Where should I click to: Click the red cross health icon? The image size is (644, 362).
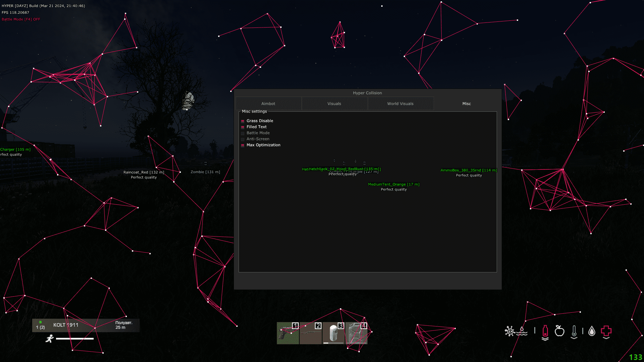pyautogui.click(x=606, y=331)
